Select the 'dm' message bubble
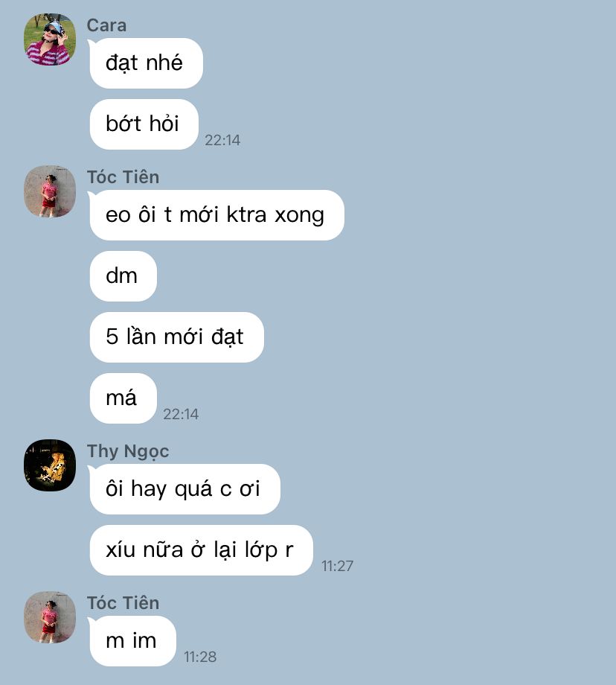The image size is (616, 685). pyautogui.click(x=123, y=276)
